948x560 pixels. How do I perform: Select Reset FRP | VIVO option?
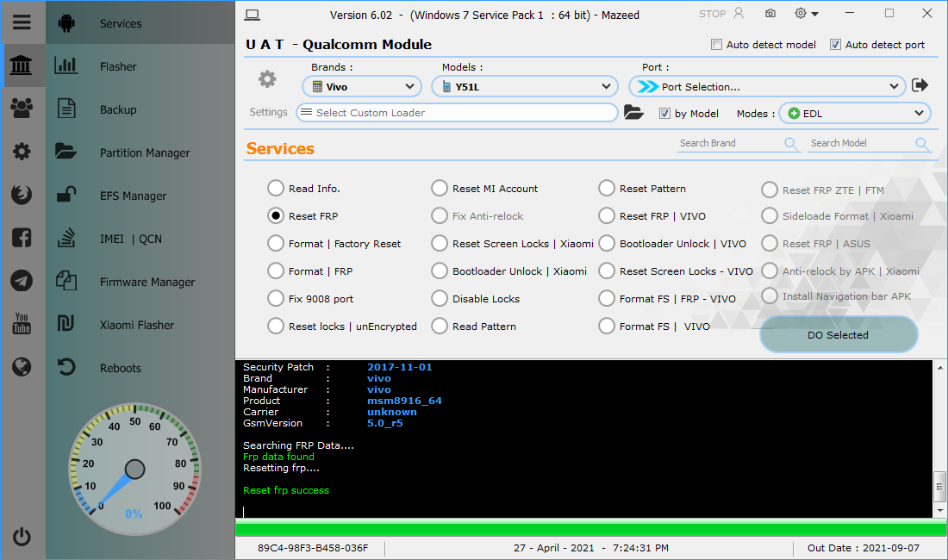[x=607, y=215]
